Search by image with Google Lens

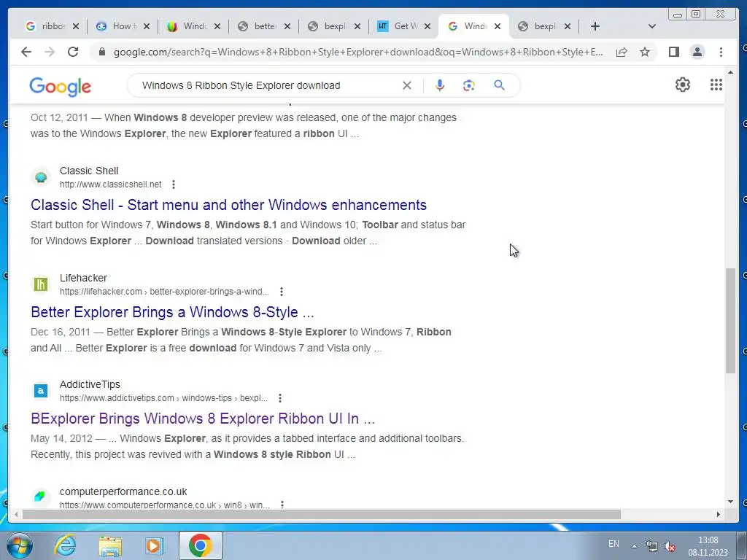[x=469, y=86]
